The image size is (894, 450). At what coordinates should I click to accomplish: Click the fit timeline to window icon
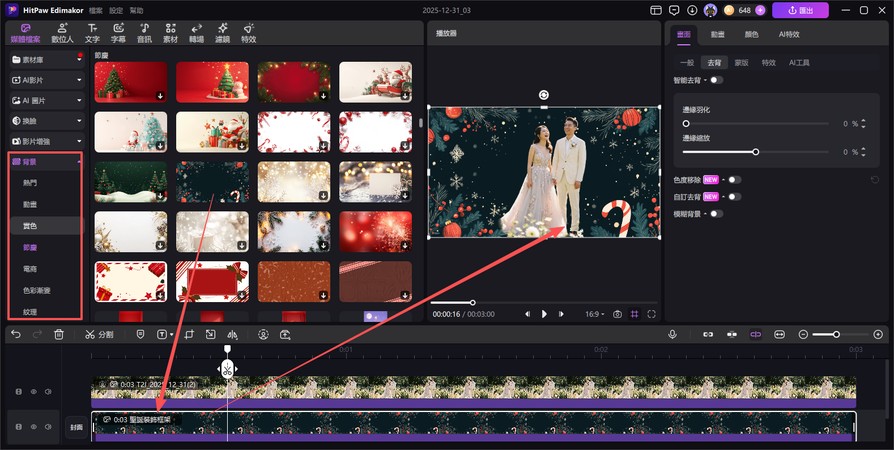779,334
